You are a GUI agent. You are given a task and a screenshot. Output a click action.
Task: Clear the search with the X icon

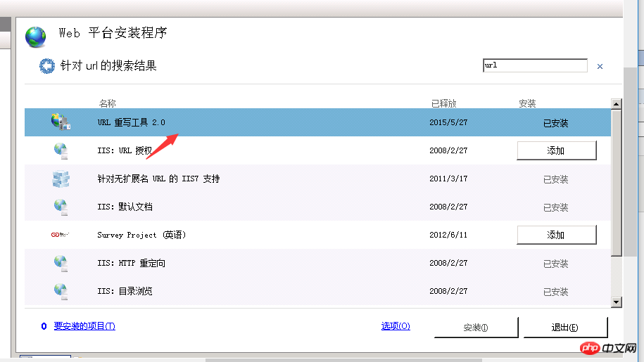[600, 66]
